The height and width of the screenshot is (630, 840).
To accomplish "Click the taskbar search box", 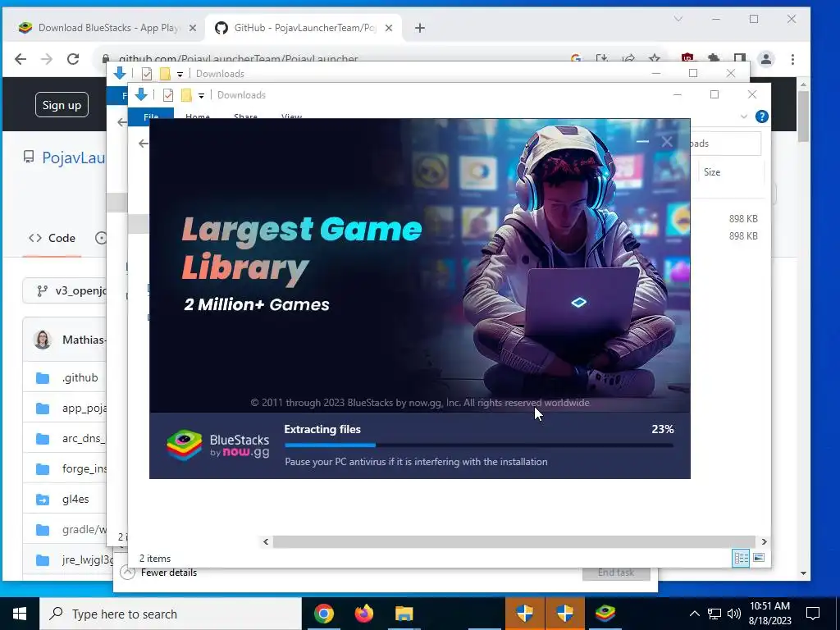I will (171, 614).
